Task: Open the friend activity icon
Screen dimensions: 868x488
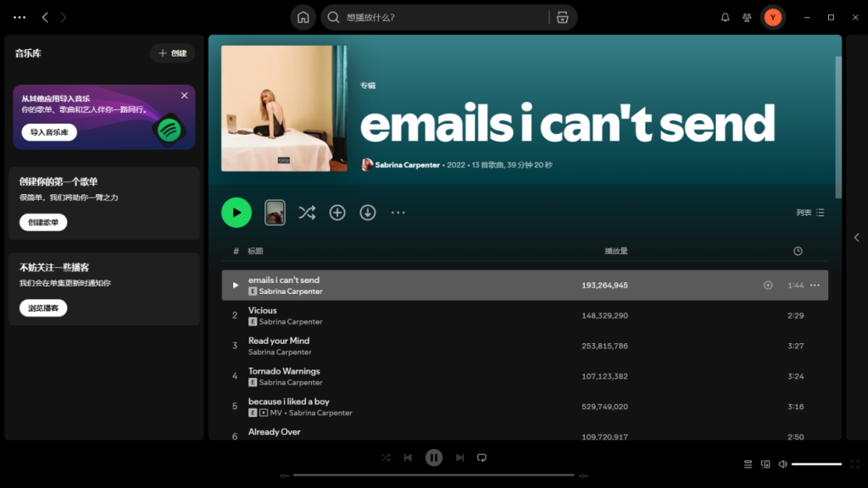Action: 747,18
